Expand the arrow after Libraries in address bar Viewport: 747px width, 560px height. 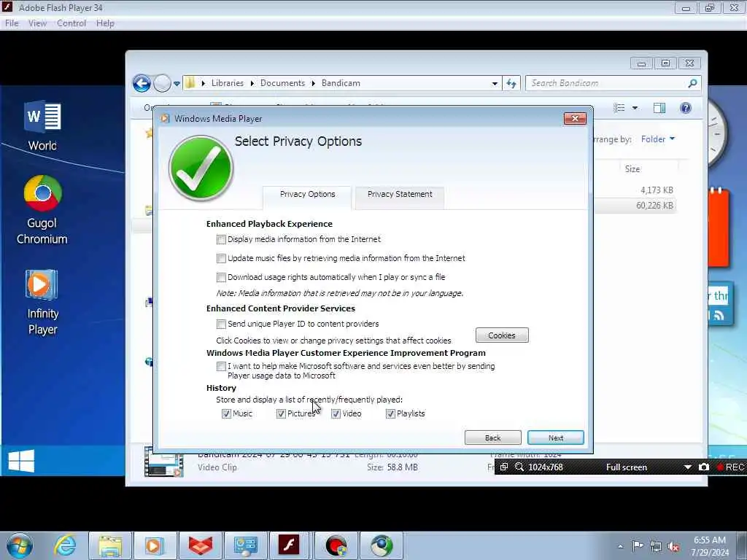pos(252,83)
